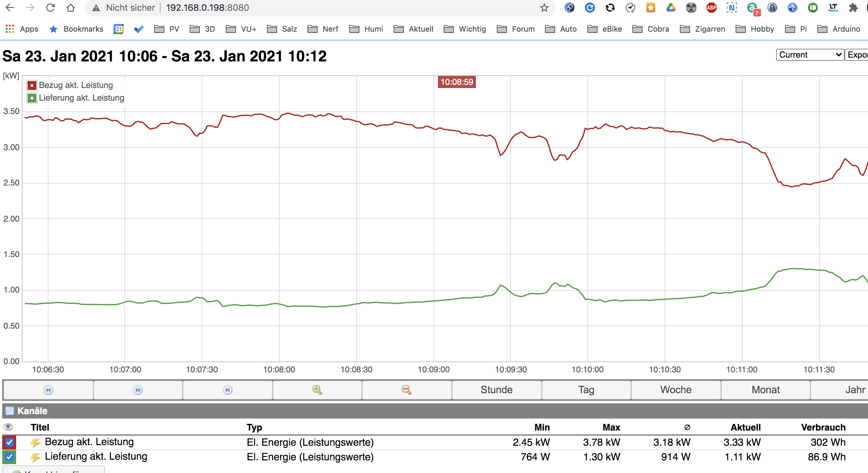Switch chart range to Stunde

(x=496, y=390)
